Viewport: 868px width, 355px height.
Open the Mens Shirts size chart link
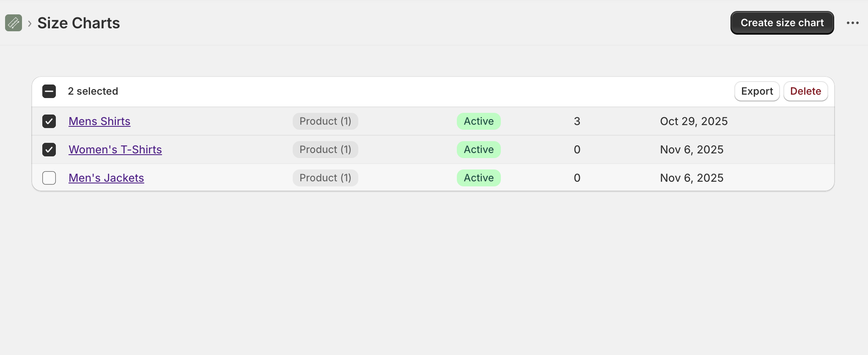99,121
